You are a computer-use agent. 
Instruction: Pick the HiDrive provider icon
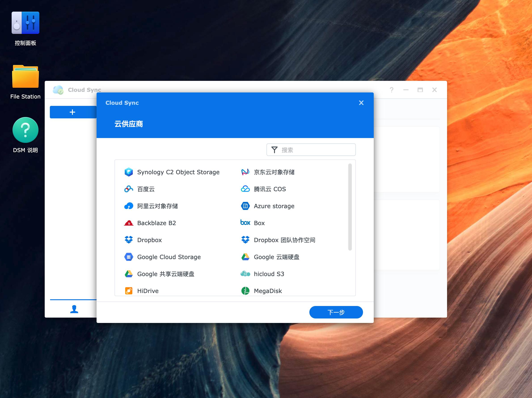pyautogui.click(x=129, y=291)
